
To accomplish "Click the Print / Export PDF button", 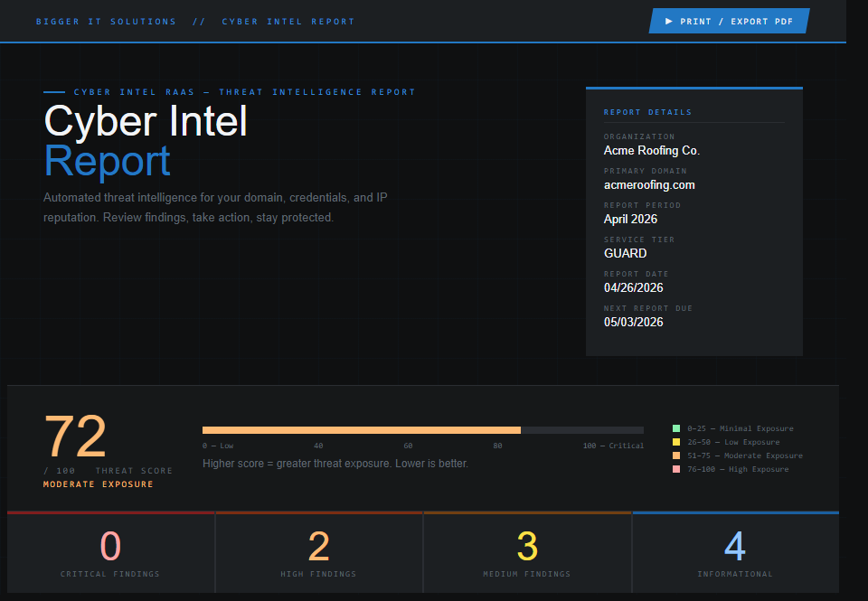I will tap(729, 21).
